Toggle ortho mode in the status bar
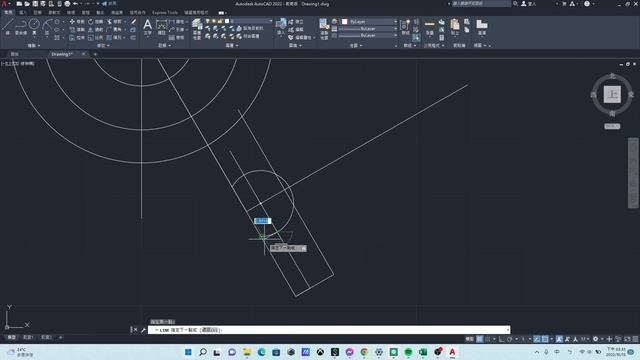The height and width of the screenshot is (360, 640). coord(501,339)
